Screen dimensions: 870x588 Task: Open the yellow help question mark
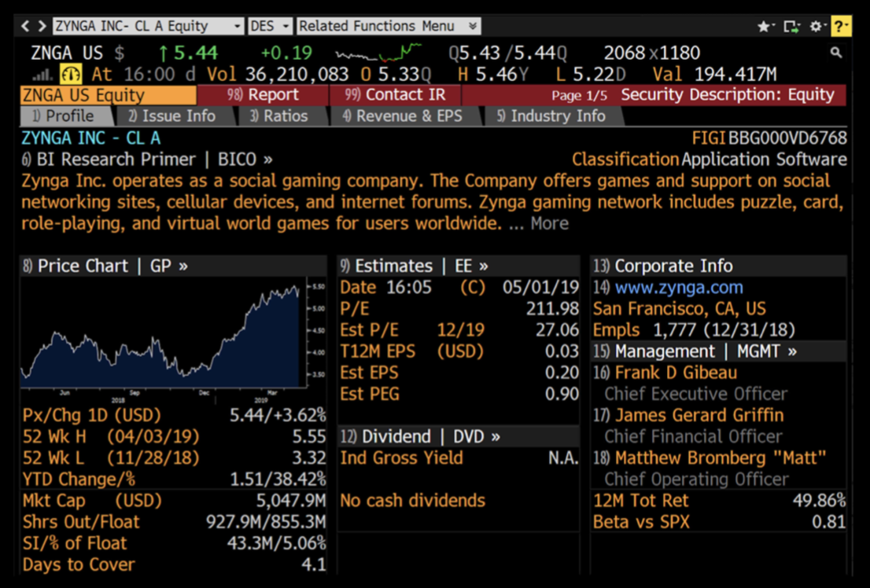[x=841, y=26]
